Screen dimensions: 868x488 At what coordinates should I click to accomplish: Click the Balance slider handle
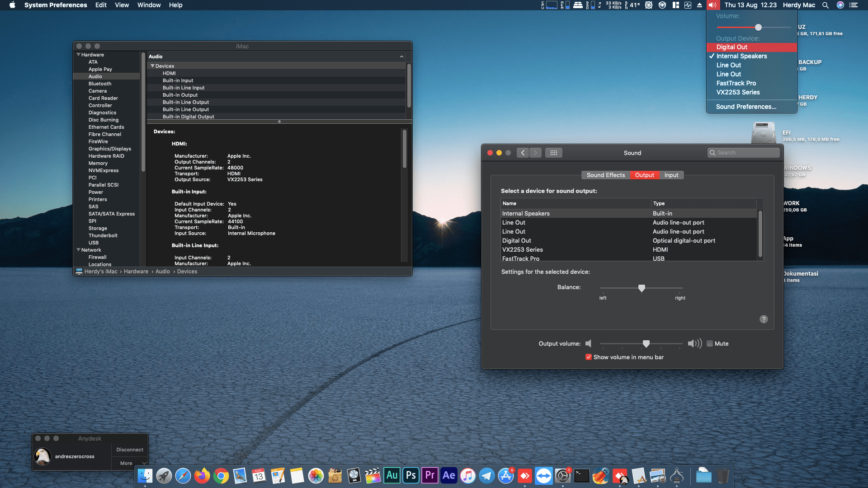click(x=642, y=288)
